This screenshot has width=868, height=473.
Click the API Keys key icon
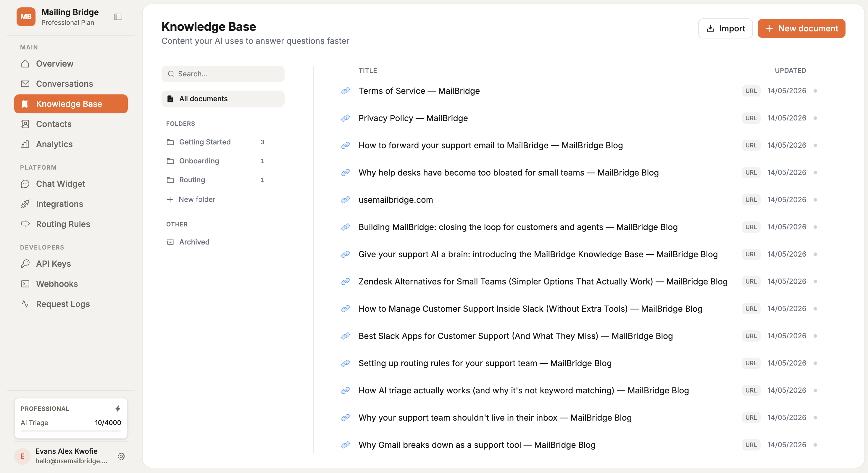coord(25,264)
